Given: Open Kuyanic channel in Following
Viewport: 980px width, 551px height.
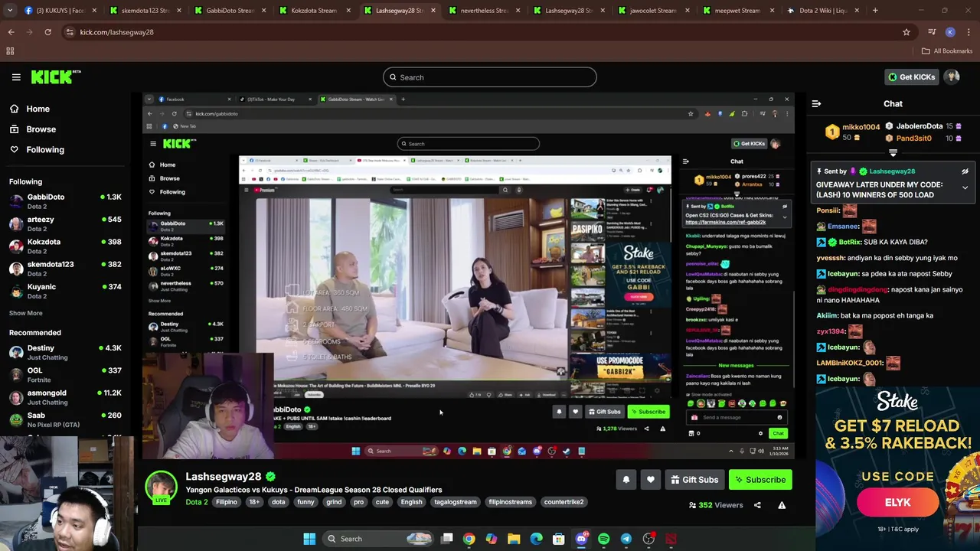Looking at the screenshot, I should tap(65, 291).
